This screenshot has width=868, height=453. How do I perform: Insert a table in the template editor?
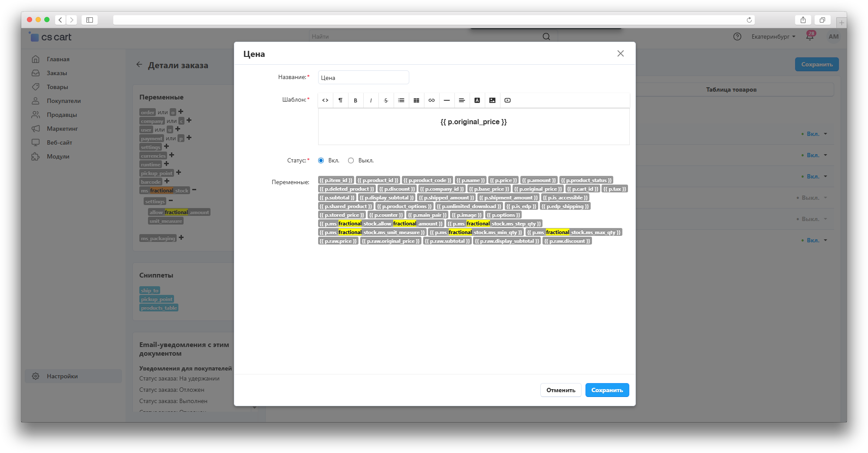[x=416, y=100]
